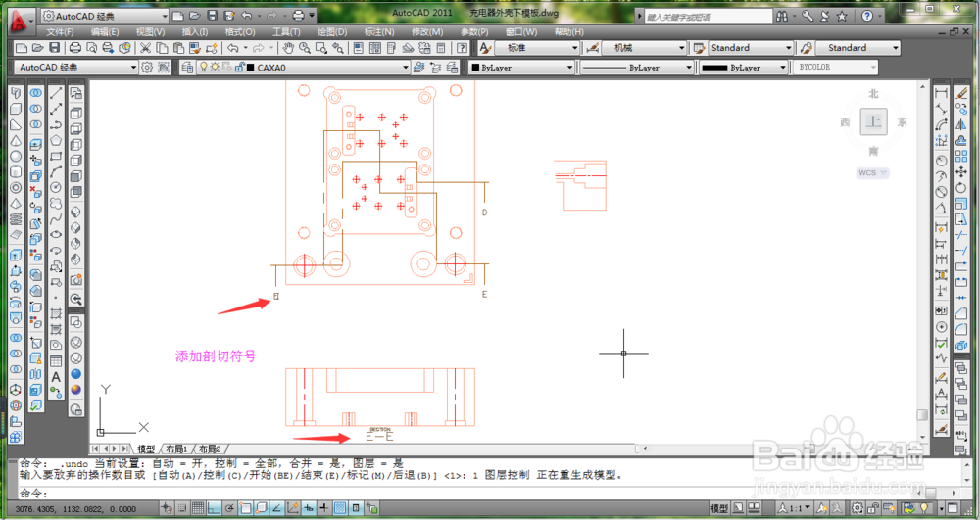Viewport: 980px width, 520px height.
Task: Toggle Quick Properties in status bar
Action: pos(357,508)
